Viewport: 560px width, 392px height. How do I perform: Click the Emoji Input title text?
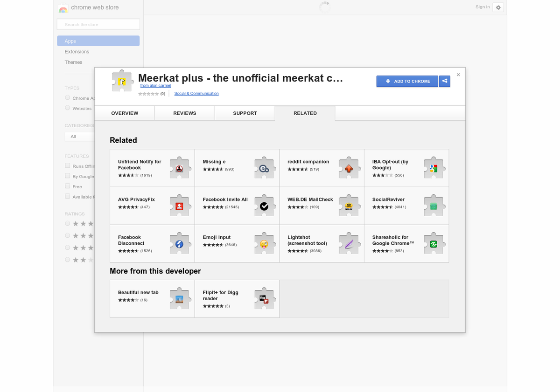[217, 237]
